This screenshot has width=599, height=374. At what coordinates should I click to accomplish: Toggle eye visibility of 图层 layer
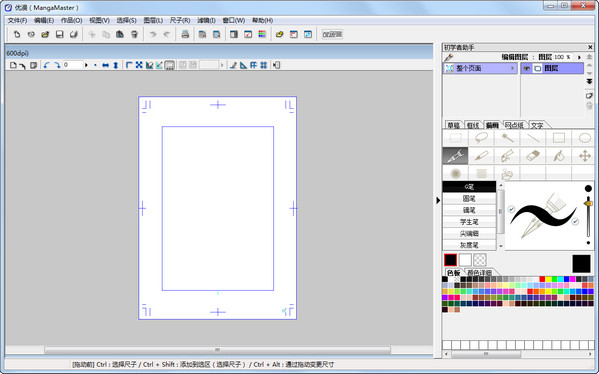click(x=527, y=68)
